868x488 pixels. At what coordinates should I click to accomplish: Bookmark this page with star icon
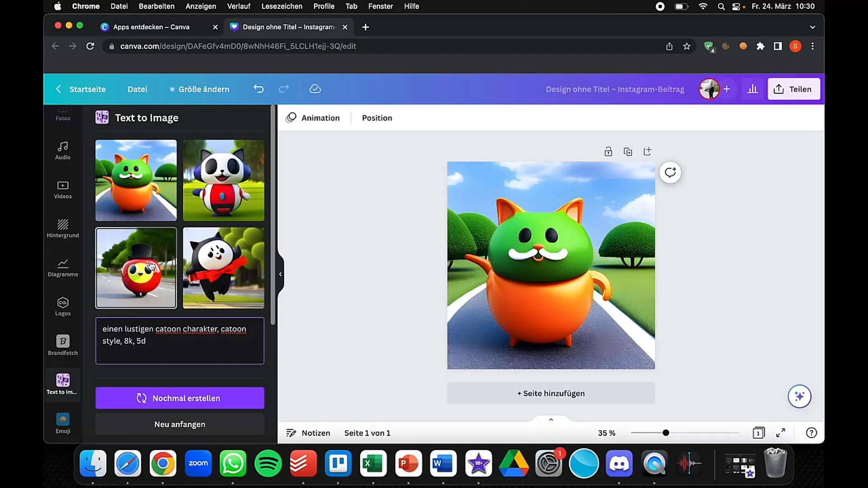coord(687,46)
